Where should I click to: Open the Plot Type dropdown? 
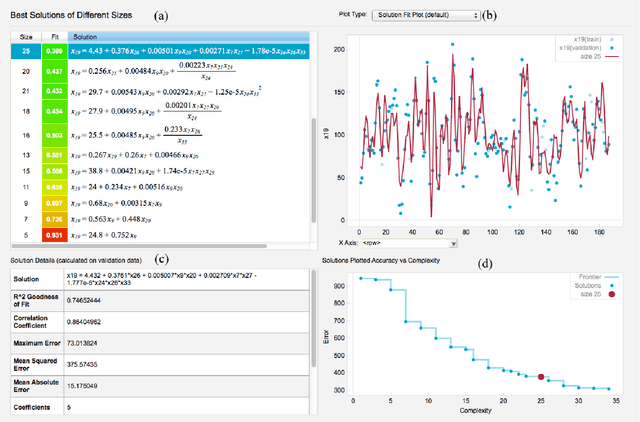point(417,16)
